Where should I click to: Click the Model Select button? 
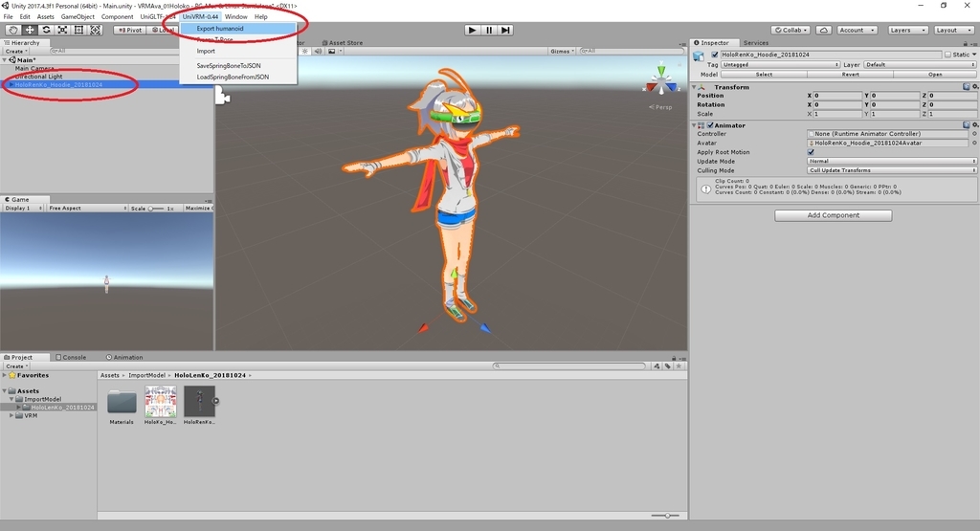(764, 75)
